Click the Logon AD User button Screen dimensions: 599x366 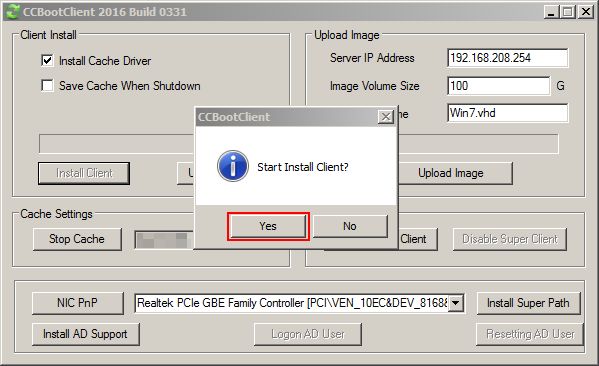[308, 334]
